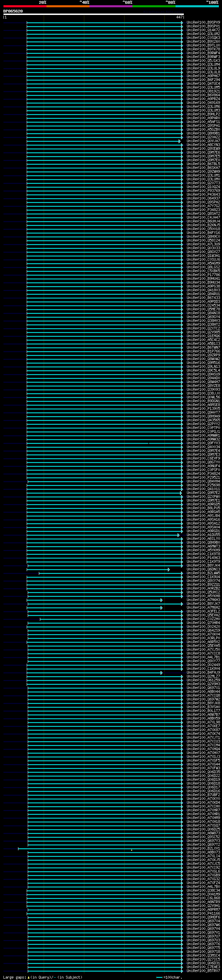The height and width of the screenshot is (980, 222).
Task: Click hit label UniRef100_A3FEL2
Action: pyautogui.click(x=203, y=612)
